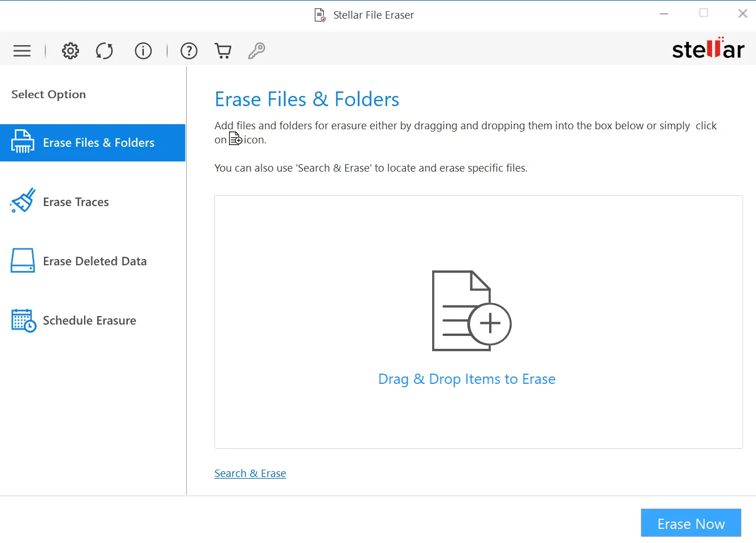
Task: Click the Select Option label
Action: tap(49, 94)
